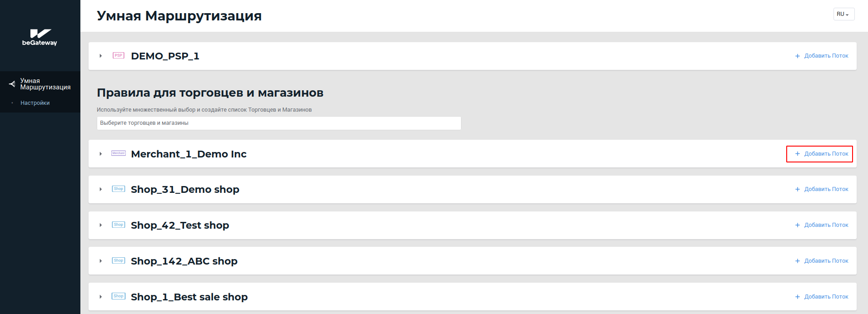This screenshot has height=314, width=868.
Task: Expand the Shop_1_Best sale shop row
Action: click(x=101, y=297)
